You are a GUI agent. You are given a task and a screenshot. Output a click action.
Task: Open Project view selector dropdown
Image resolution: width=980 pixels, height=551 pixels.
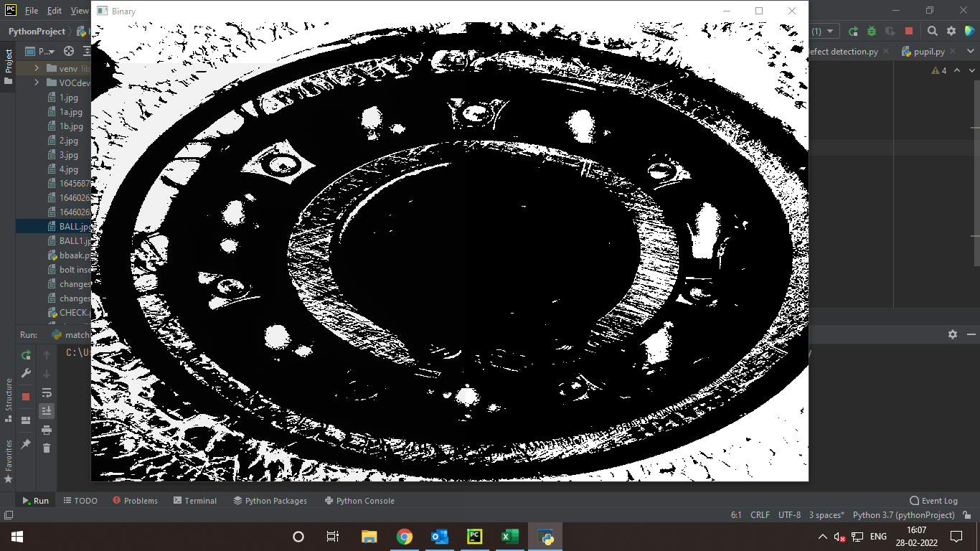click(x=39, y=51)
